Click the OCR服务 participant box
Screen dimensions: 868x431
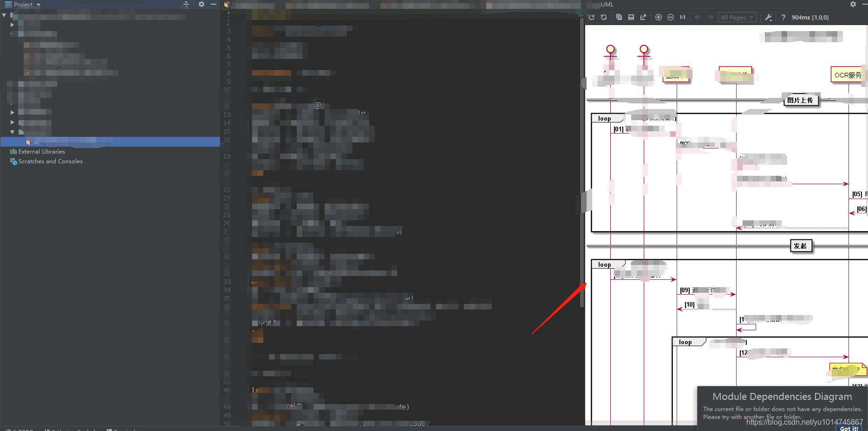[x=848, y=75]
